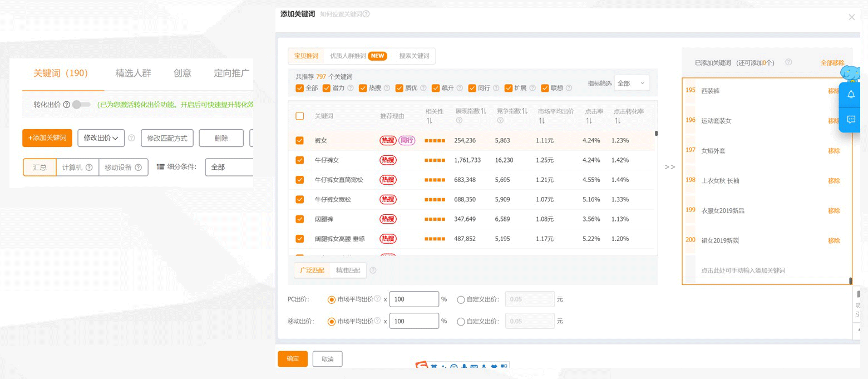Screen dimensions: 868x379
Task: Open the 细分条件 全部 dropdown
Action: click(x=229, y=167)
